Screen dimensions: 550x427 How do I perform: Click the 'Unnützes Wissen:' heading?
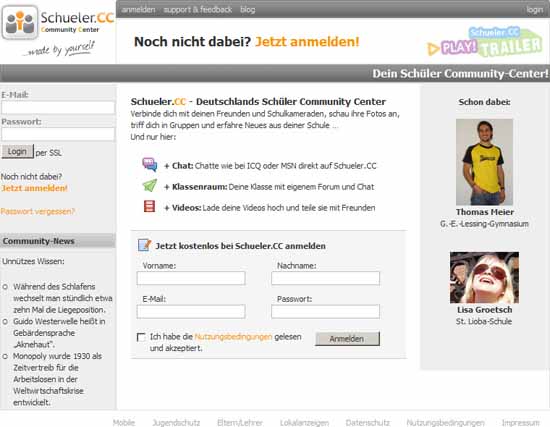[x=33, y=261]
